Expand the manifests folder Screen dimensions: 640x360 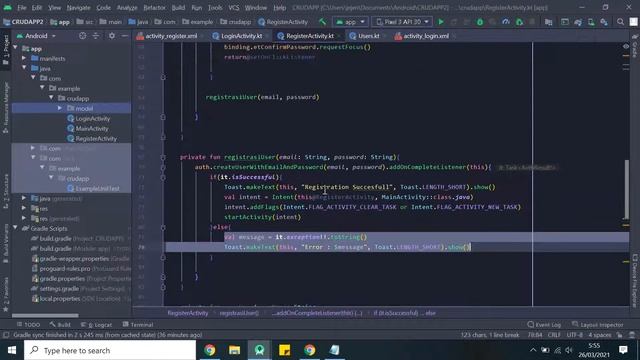pos(24,58)
